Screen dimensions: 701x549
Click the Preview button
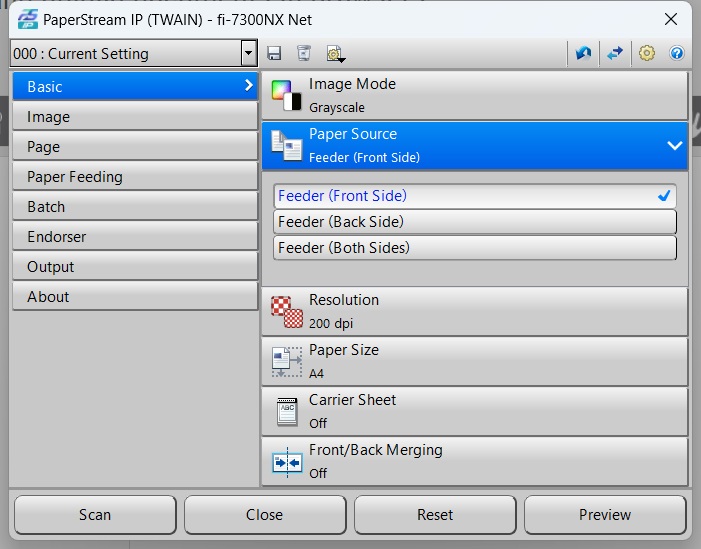pyautogui.click(x=605, y=515)
